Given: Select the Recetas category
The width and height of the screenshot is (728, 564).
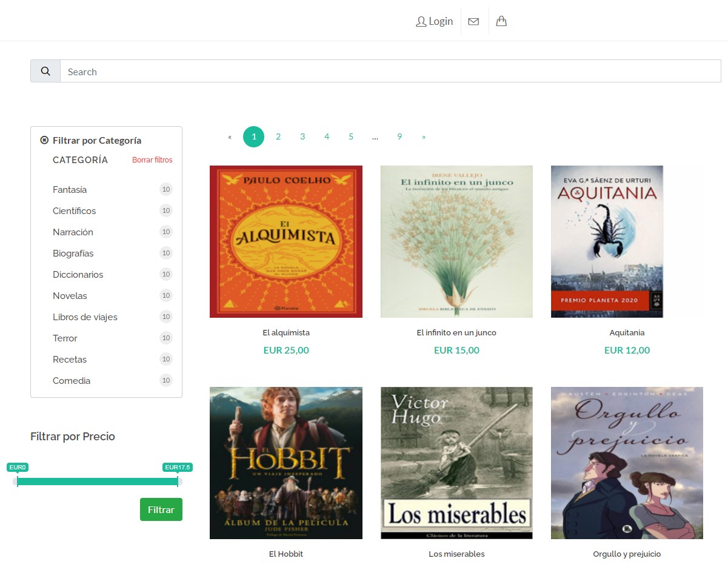Looking at the screenshot, I should (70, 360).
